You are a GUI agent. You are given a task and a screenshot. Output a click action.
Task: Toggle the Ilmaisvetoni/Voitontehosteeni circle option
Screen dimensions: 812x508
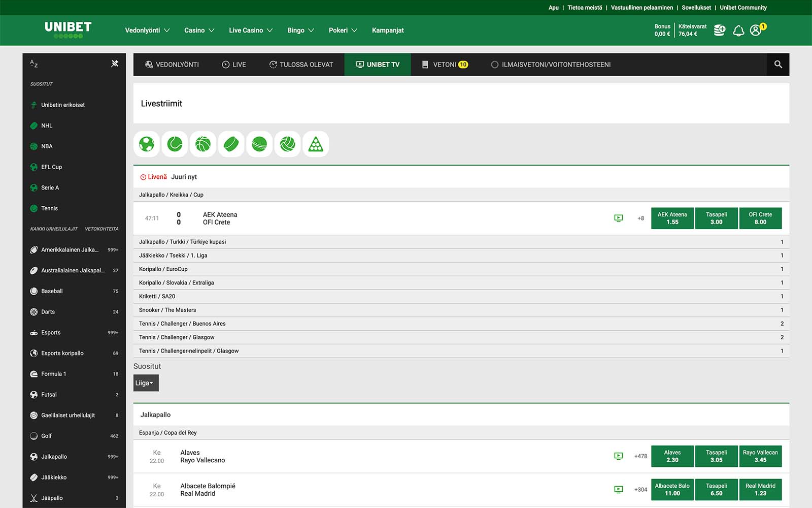point(495,65)
